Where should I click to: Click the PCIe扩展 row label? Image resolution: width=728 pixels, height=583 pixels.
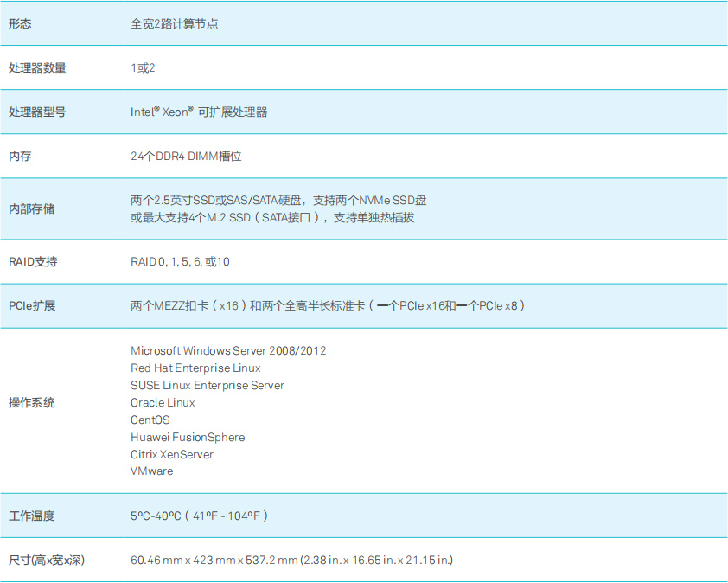tap(32, 305)
